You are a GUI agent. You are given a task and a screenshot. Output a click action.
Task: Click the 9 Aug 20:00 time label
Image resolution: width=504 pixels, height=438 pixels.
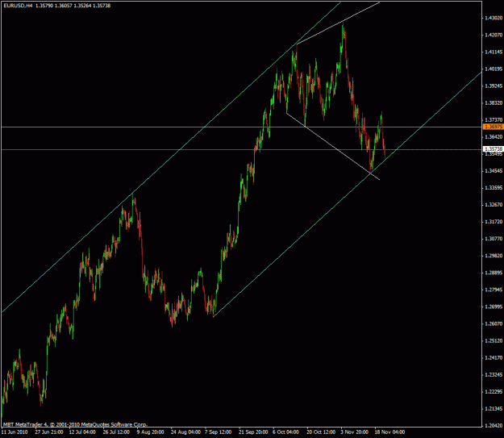[150, 432]
